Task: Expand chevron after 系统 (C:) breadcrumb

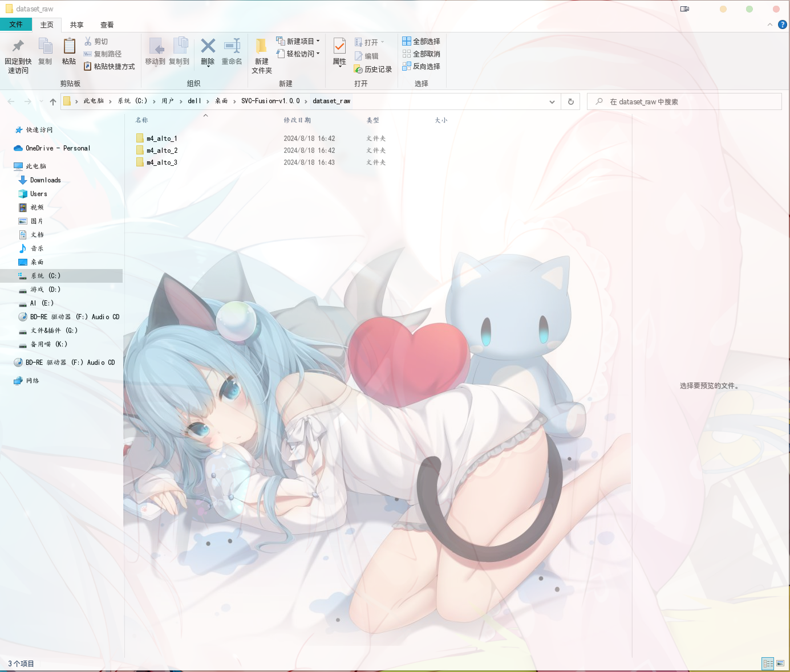Action: coord(154,101)
